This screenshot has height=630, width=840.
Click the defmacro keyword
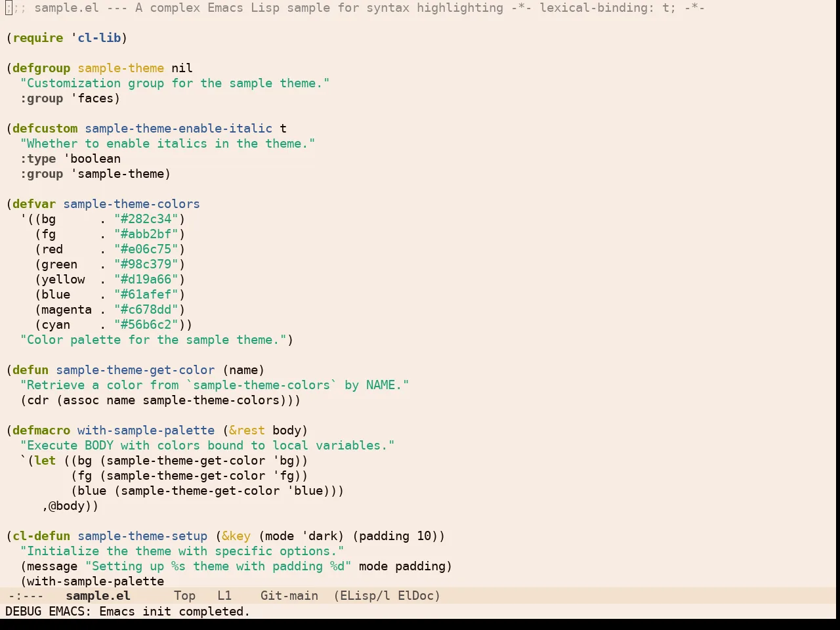(x=41, y=430)
